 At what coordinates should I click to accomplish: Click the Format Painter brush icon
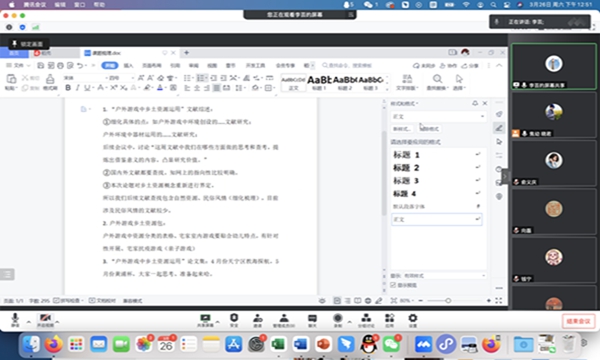pos(50,82)
